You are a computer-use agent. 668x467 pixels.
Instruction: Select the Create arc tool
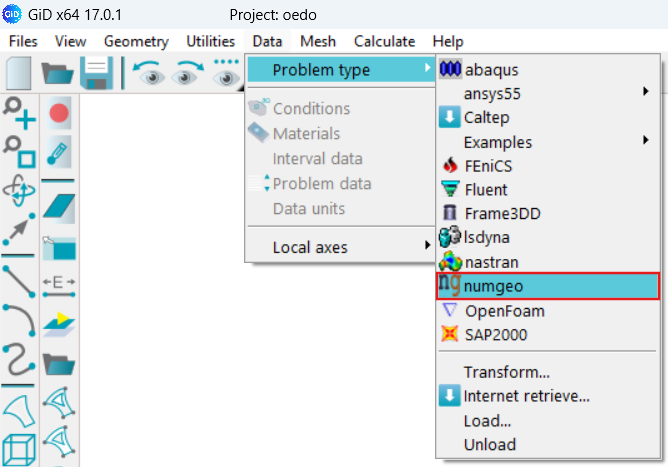pyautogui.click(x=19, y=320)
